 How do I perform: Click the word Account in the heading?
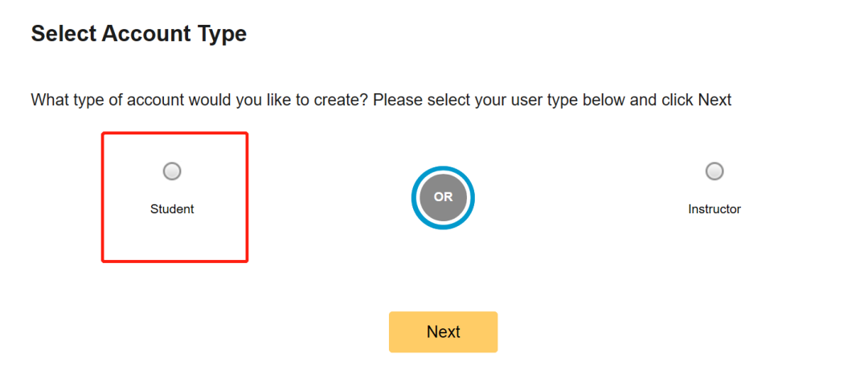click(x=145, y=34)
